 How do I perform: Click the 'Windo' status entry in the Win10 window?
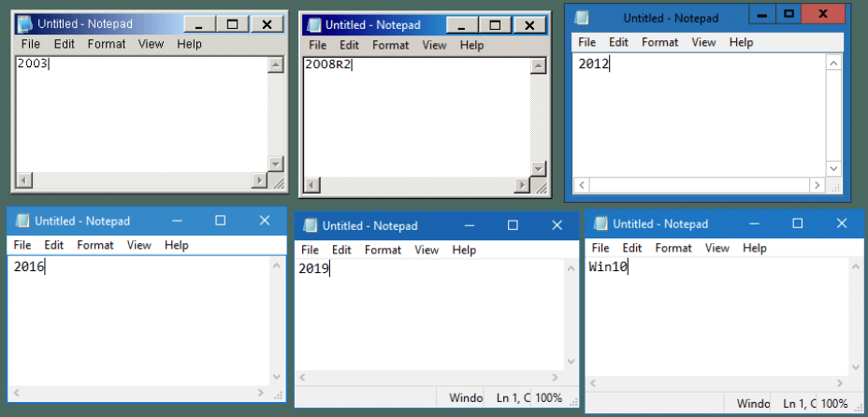[753, 404]
